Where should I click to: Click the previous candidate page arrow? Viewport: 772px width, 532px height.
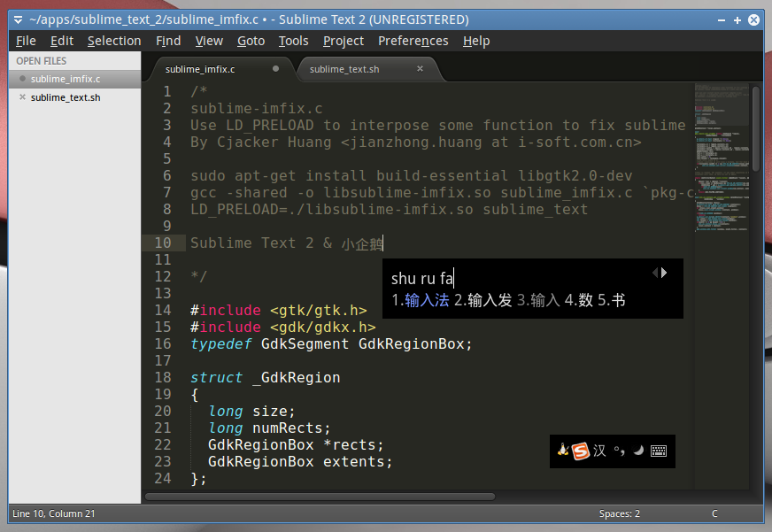[655, 273]
